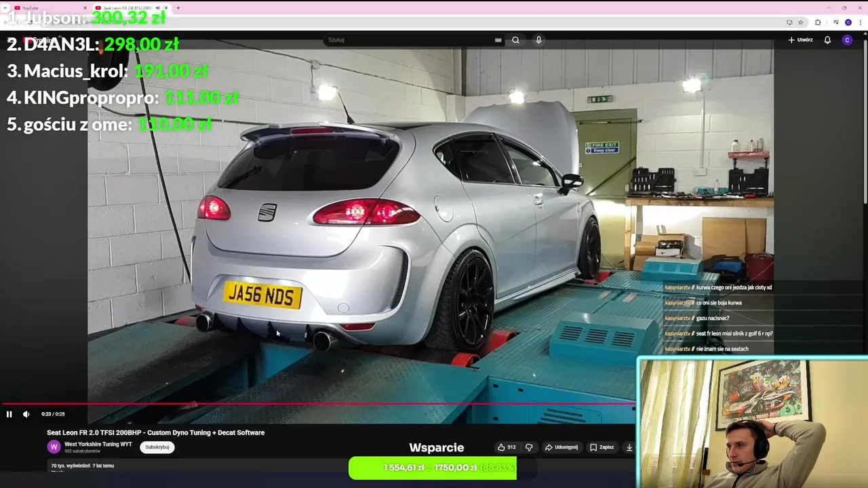Click the magnifier search button
The height and width of the screenshot is (488, 868).
(x=515, y=40)
